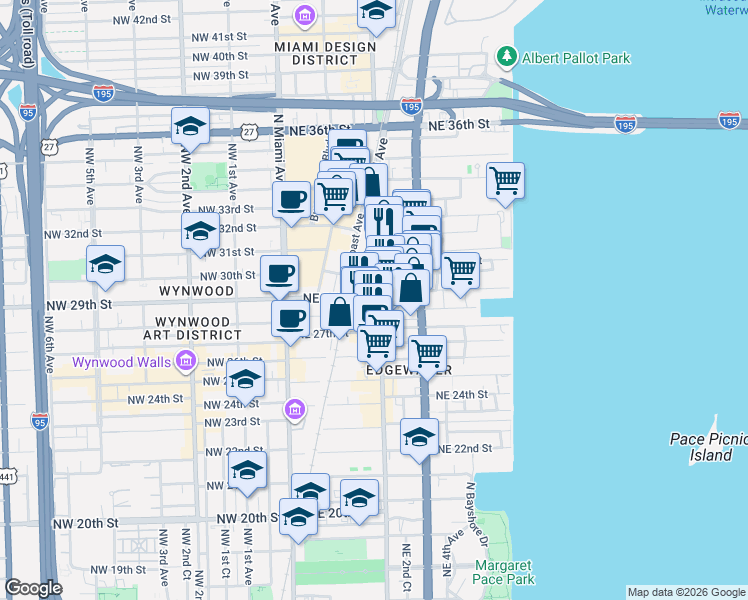The height and width of the screenshot is (600, 748).
Task: Open the purple museum pin near NW 23rd St
Action: (295, 410)
